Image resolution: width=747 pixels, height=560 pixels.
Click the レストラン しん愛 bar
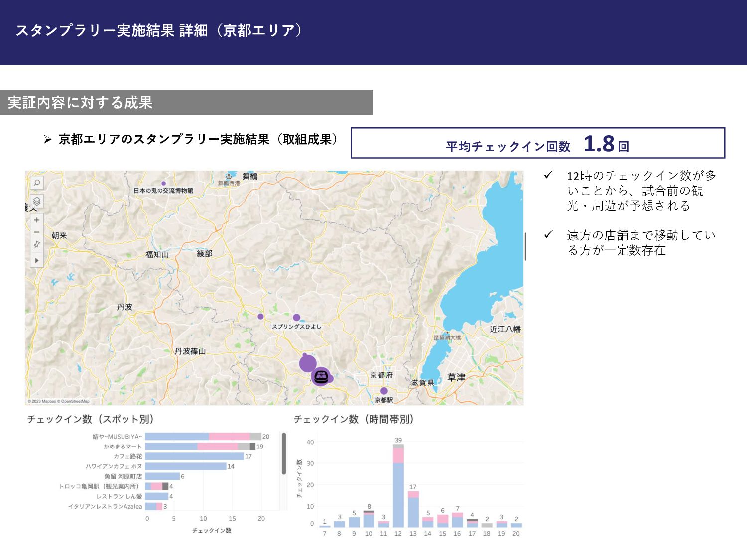(x=157, y=496)
